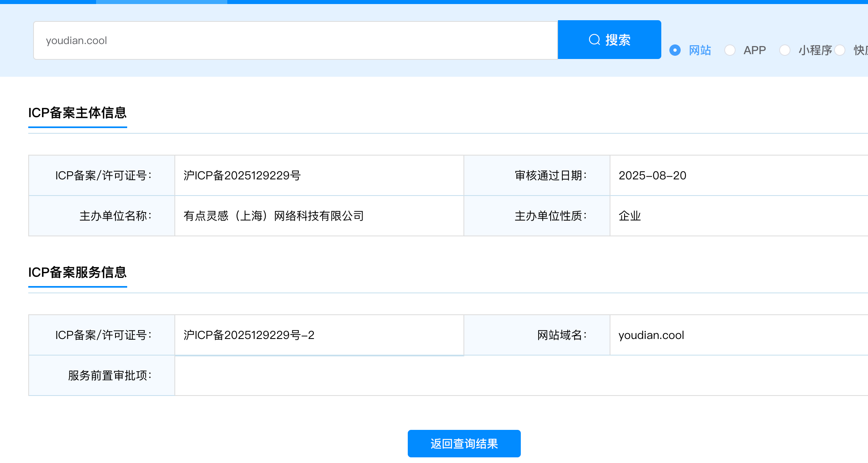The height and width of the screenshot is (463, 868).
Task: Click company name 有点灵感（上海）网络科技有限公司
Action: 274,216
